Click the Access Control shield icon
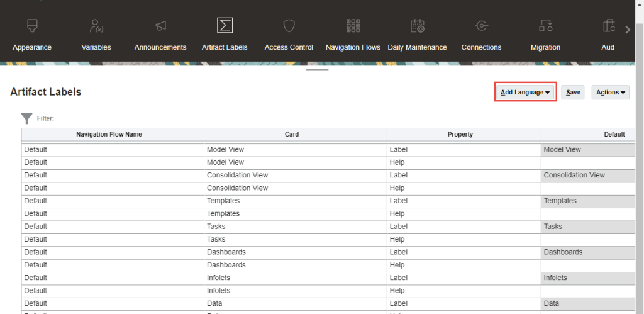Screen dimensions: 644x314 click(289, 26)
